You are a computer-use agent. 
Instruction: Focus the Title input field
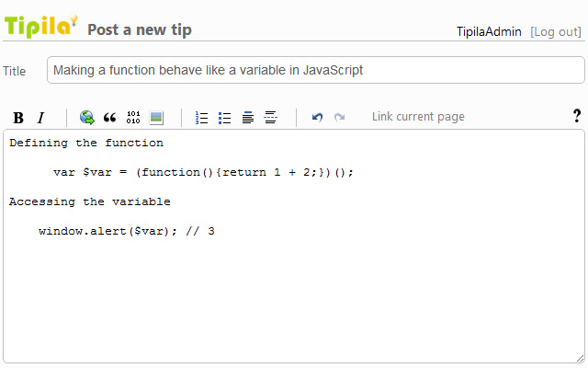pos(315,70)
